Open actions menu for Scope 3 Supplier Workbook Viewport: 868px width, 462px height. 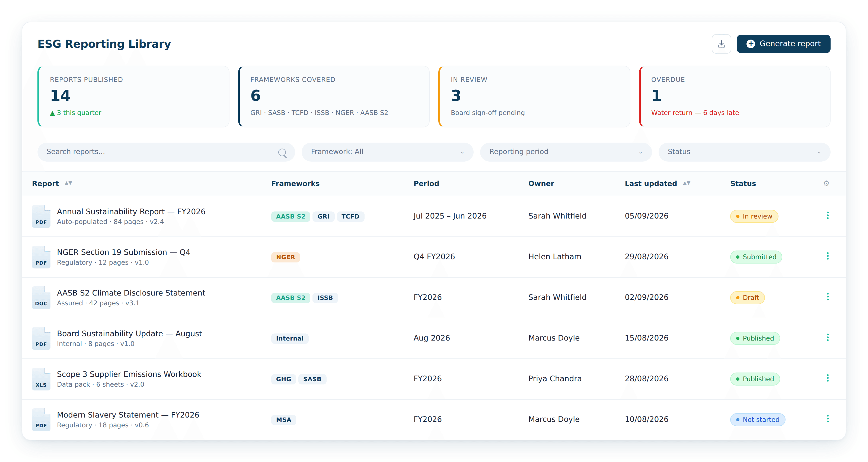pos(828,378)
